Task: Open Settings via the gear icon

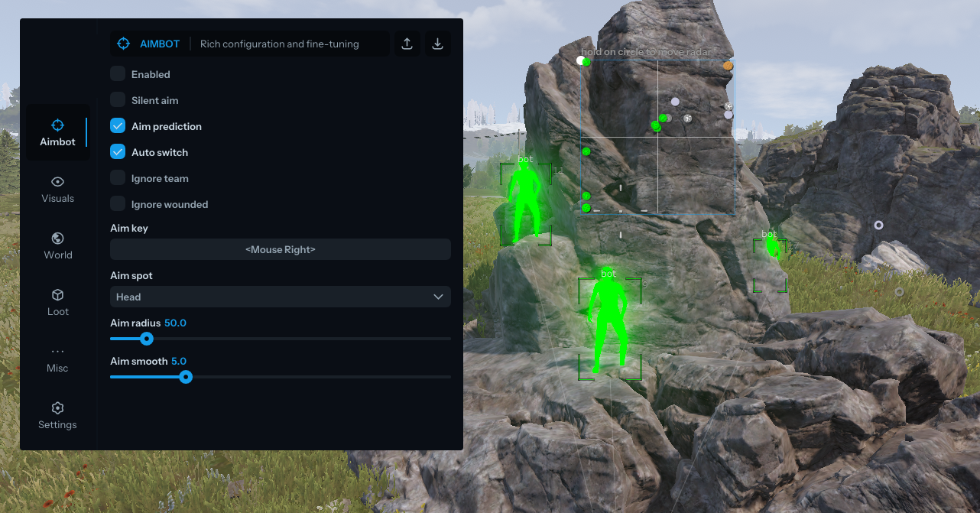Action: 57,407
